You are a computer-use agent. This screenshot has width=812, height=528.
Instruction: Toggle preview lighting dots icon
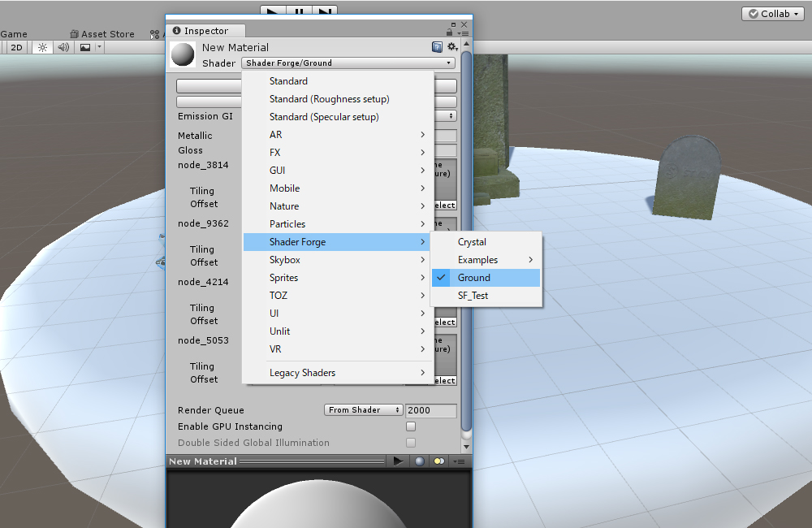pos(439,461)
